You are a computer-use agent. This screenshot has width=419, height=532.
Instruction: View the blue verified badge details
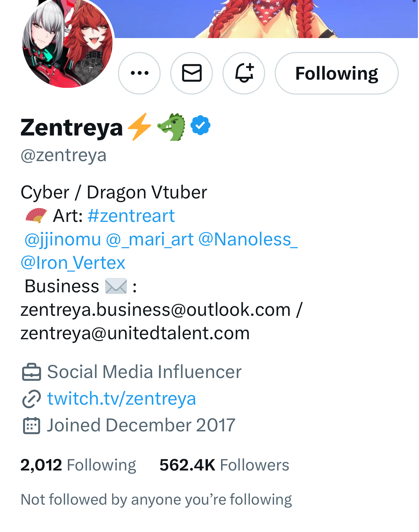pyautogui.click(x=200, y=126)
